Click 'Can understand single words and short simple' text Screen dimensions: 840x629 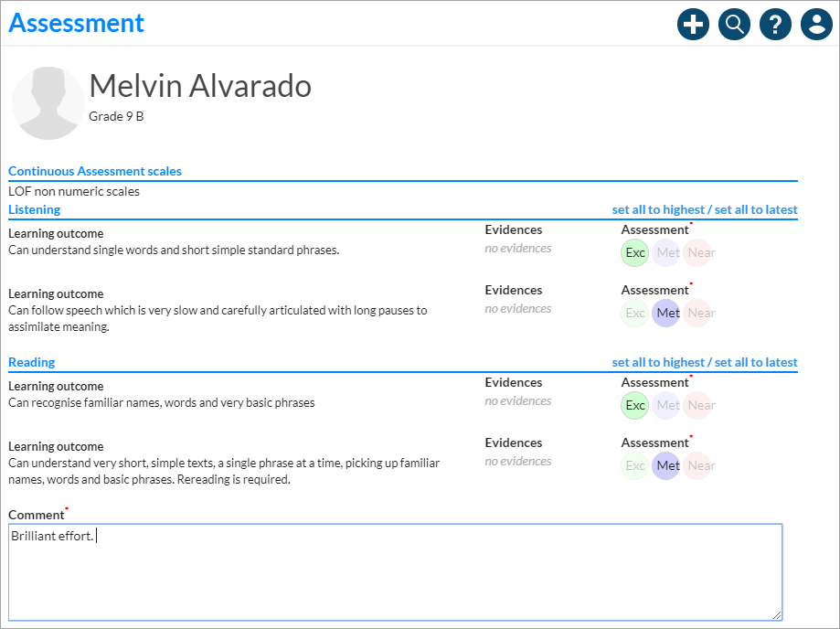(x=174, y=251)
